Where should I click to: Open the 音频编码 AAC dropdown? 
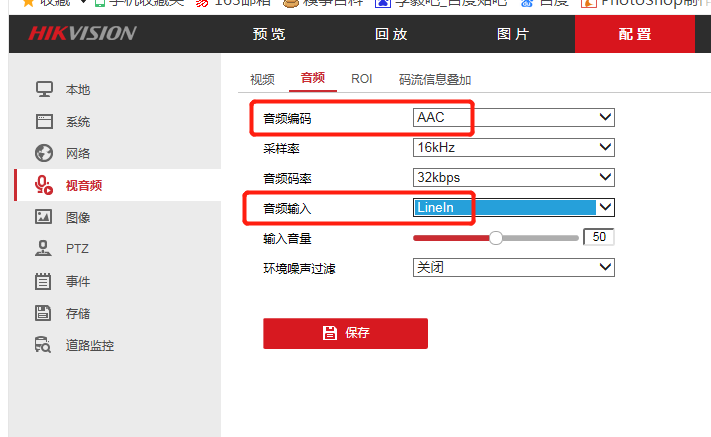pyautogui.click(x=513, y=118)
